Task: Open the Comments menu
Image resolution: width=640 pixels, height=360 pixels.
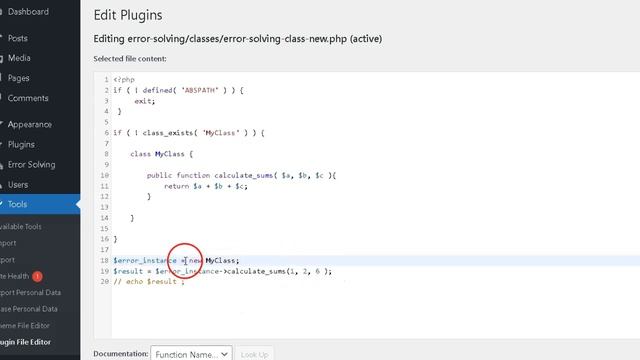Action: [28, 98]
